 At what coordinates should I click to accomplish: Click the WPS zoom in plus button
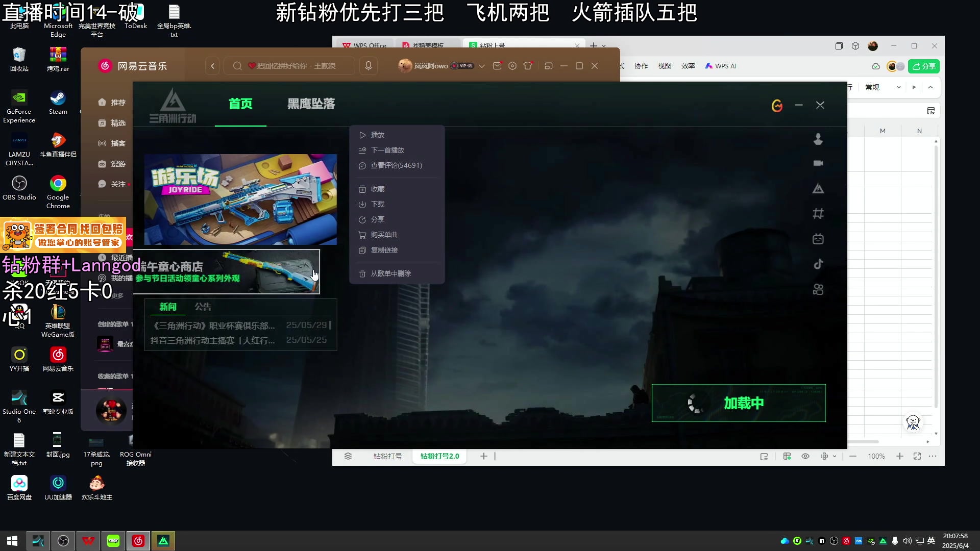tap(899, 456)
